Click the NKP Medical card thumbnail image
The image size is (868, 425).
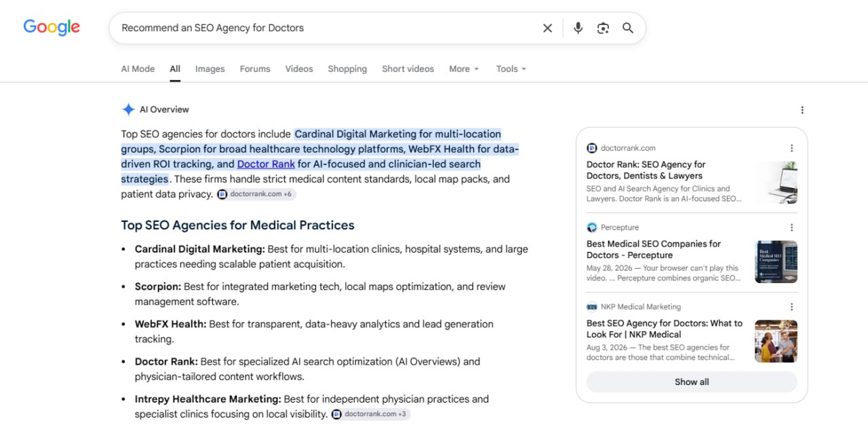pyautogui.click(x=776, y=341)
